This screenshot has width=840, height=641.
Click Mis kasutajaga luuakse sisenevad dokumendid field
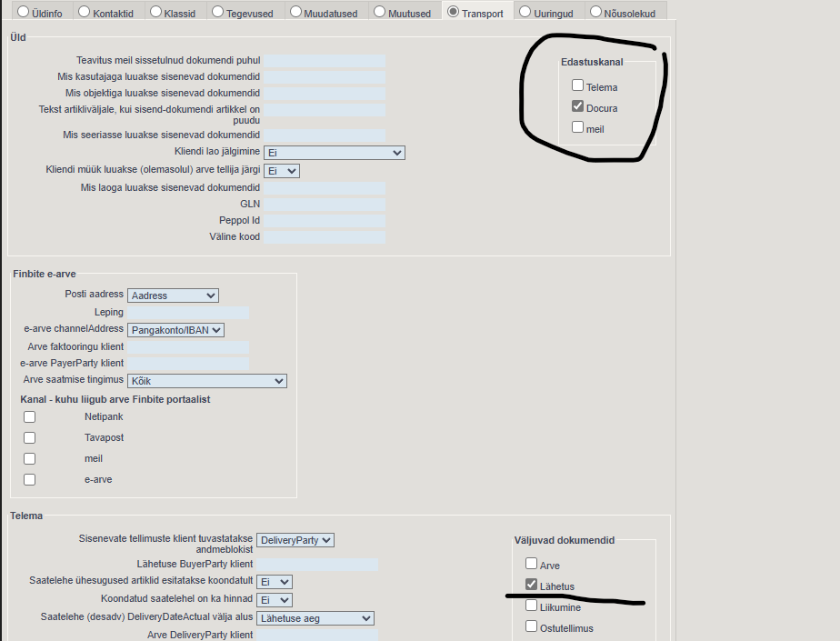click(x=325, y=77)
